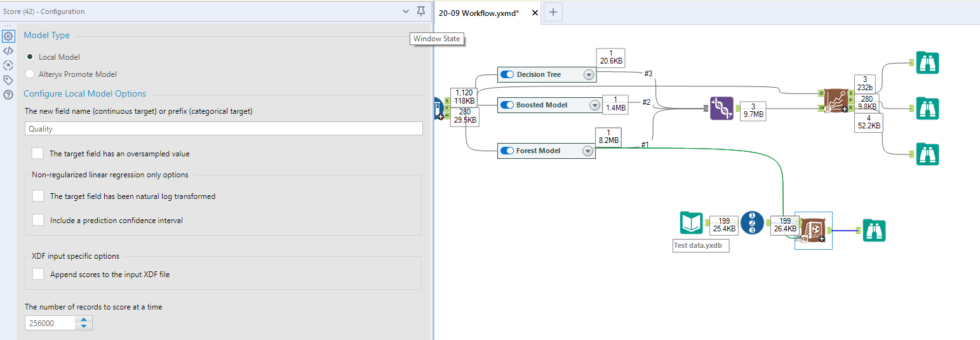Select the Test data.yxdb input tool
The width and height of the screenshot is (980, 340).
click(691, 223)
